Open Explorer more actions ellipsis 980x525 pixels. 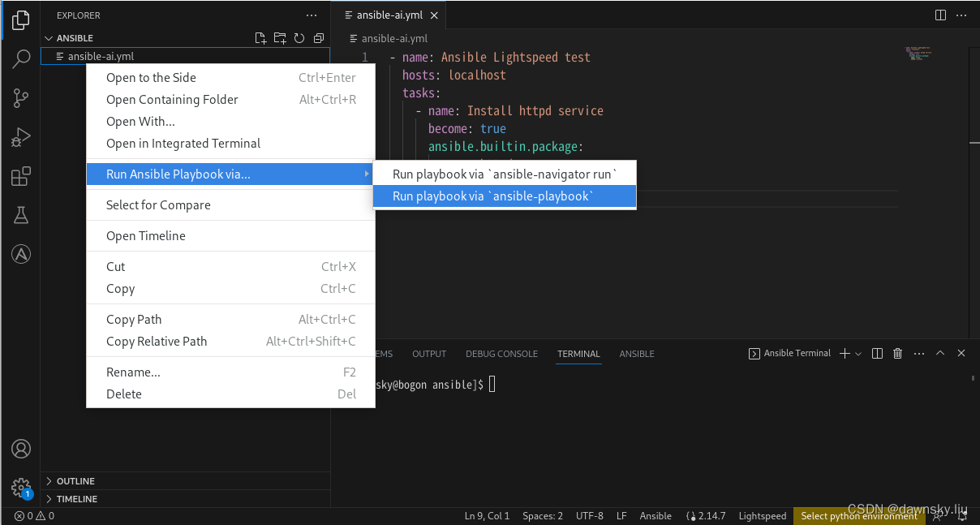312,15
